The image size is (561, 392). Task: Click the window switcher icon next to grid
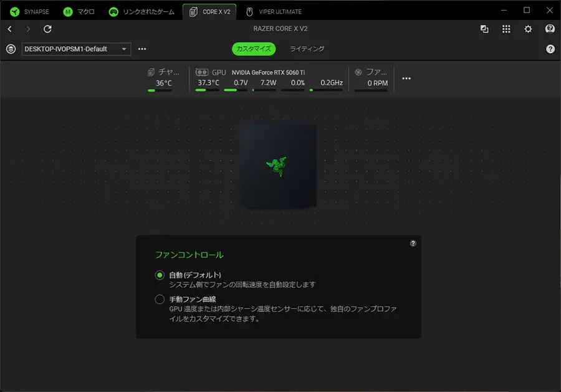point(484,29)
